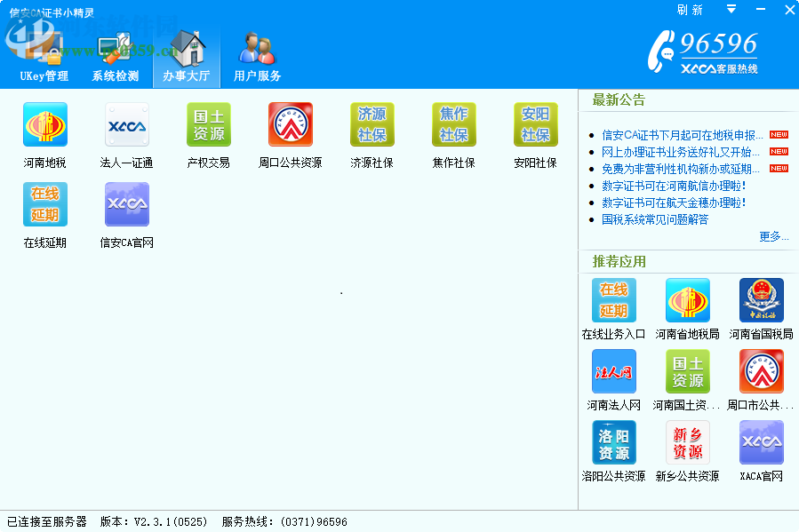The height and width of the screenshot is (532, 799).
Task: Read notice 信安CA证书下月起可在地税申报
Action: pyautogui.click(x=683, y=135)
